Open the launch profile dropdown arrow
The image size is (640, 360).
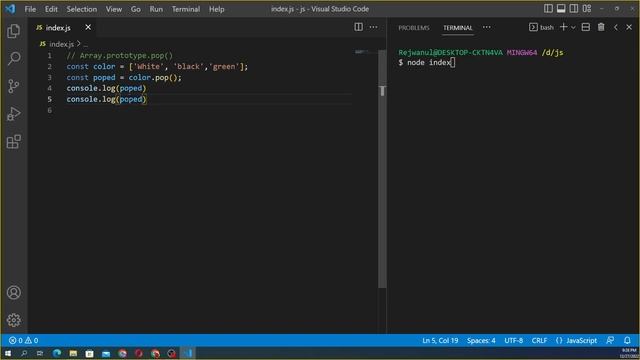[573, 27]
